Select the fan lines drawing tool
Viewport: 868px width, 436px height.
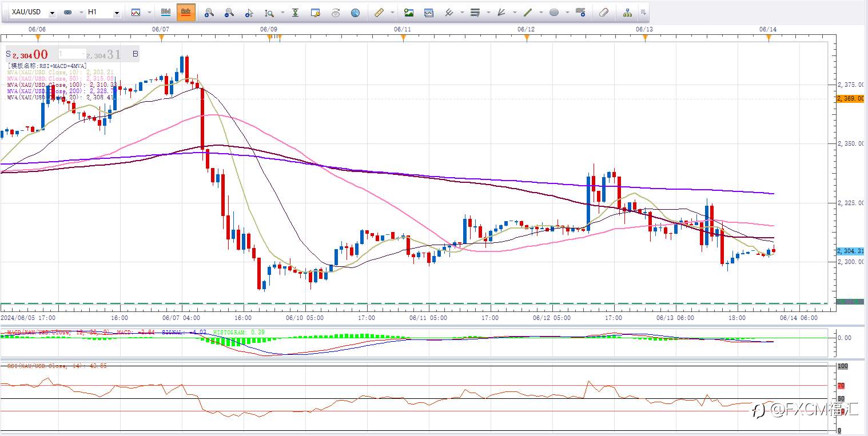(501, 12)
